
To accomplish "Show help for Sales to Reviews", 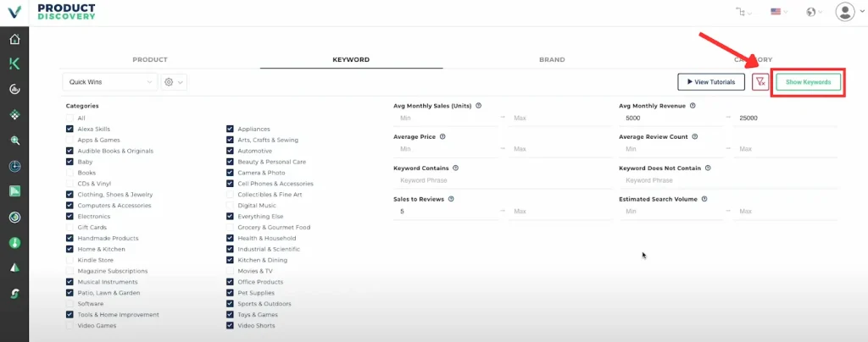I will click(451, 199).
